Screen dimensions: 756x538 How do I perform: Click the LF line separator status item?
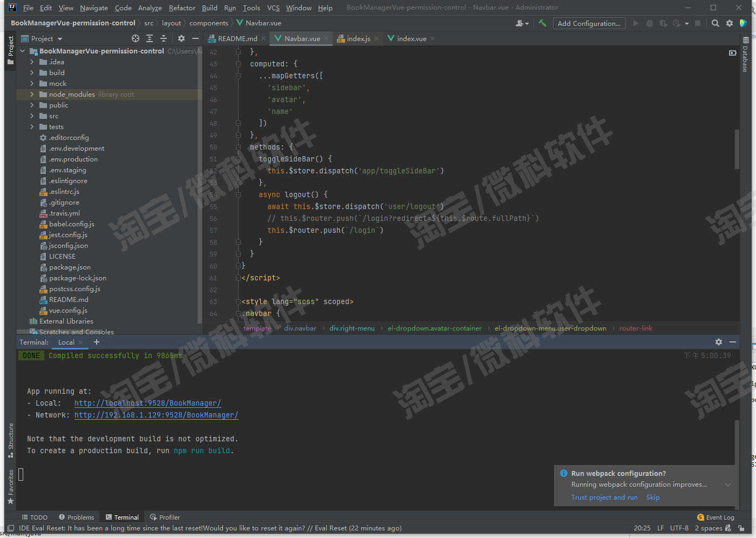click(x=660, y=528)
